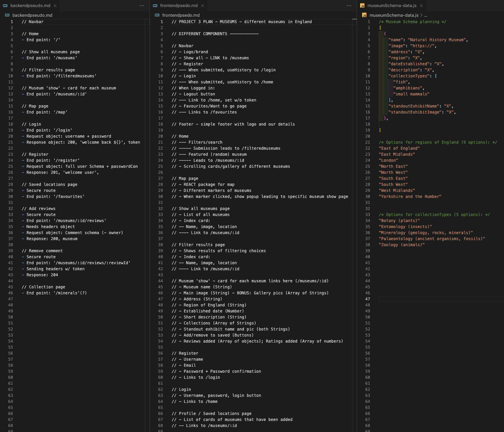Click museumSchema-data.js breadcrumb below the tab

tap(394, 15)
